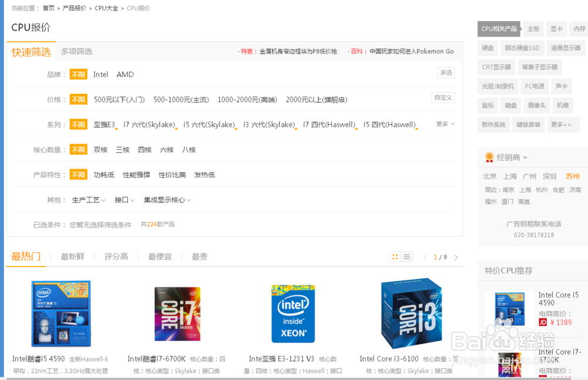This screenshot has width=588, height=380.
Task: Expand i5 四代(Haswell) series submenu
Action: (417, 129)
